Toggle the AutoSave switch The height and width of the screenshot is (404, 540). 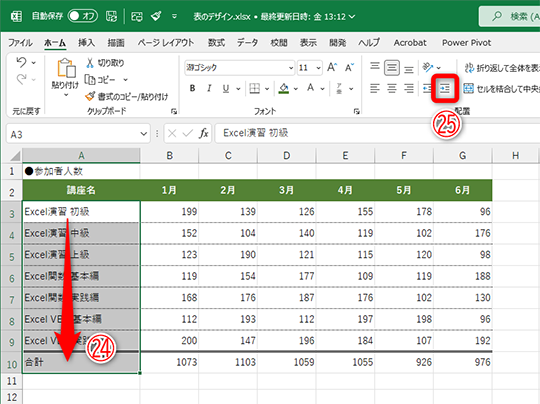click(x=83, y=16)
